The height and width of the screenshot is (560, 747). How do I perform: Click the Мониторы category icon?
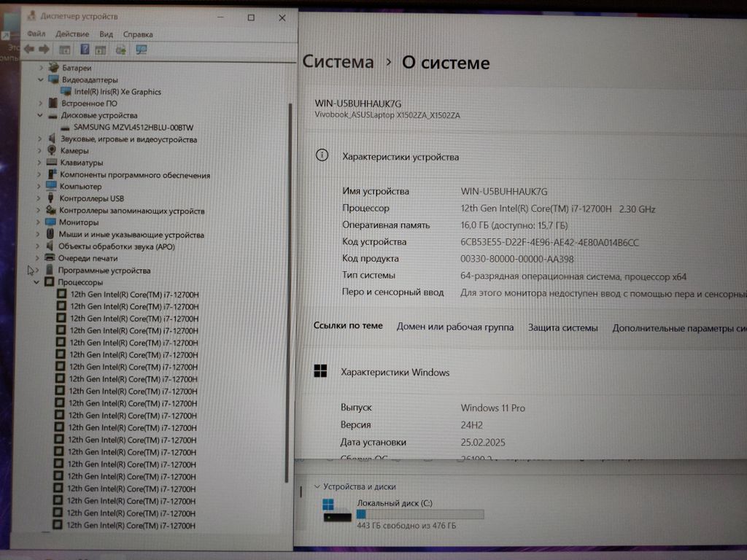point(51,222)
